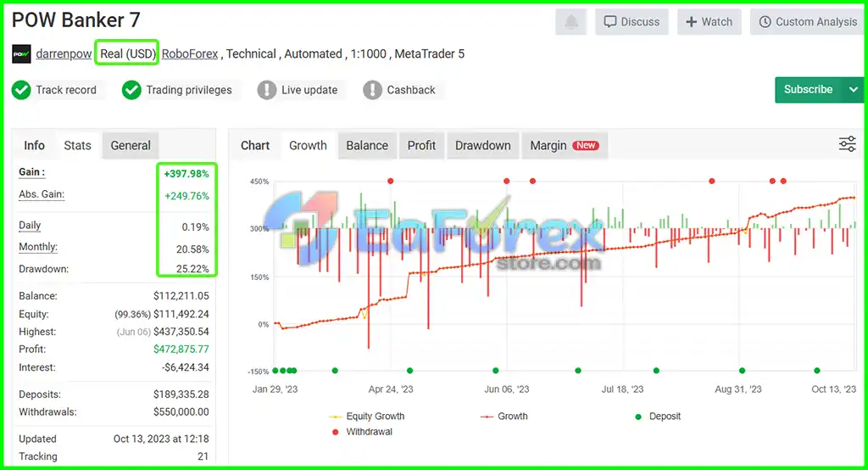Click the $112,211.05 balance value
This screenshot has width=868, height=470.
click(181, 296)
